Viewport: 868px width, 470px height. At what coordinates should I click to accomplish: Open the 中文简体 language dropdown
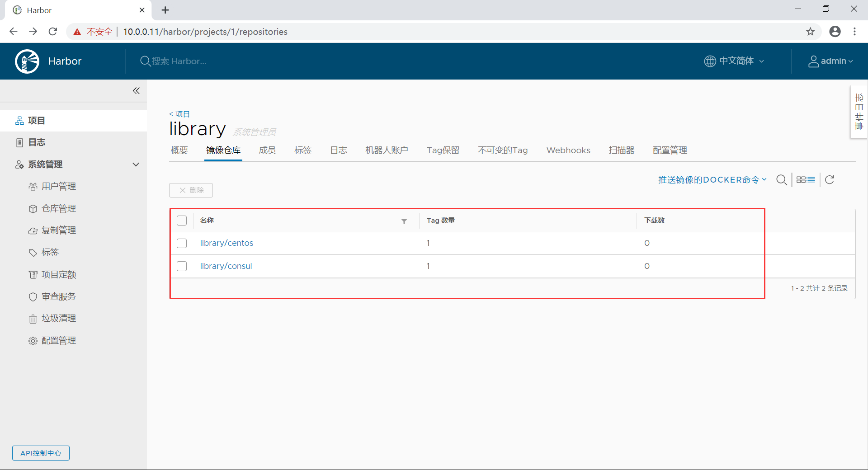734,61
